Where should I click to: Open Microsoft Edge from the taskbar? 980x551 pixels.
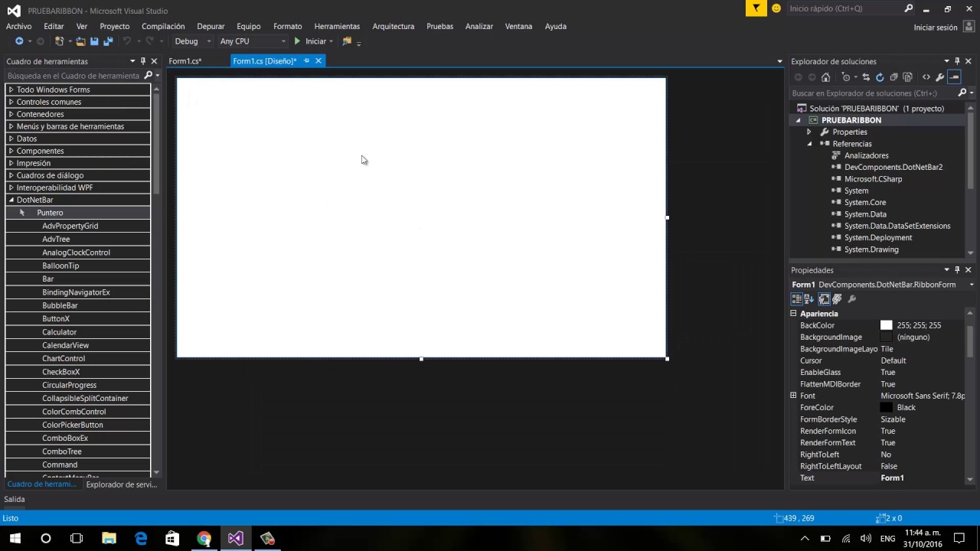pyautogui.click(x=141, y=538)
